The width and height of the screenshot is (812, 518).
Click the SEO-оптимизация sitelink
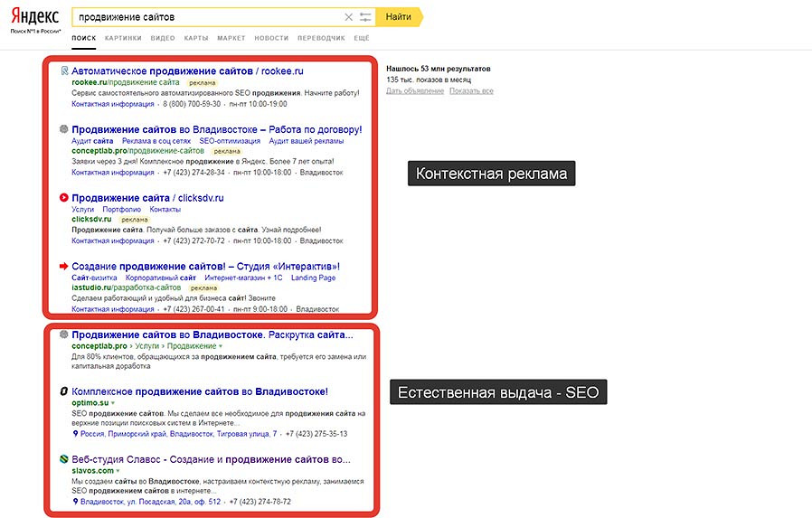point(230,141)
